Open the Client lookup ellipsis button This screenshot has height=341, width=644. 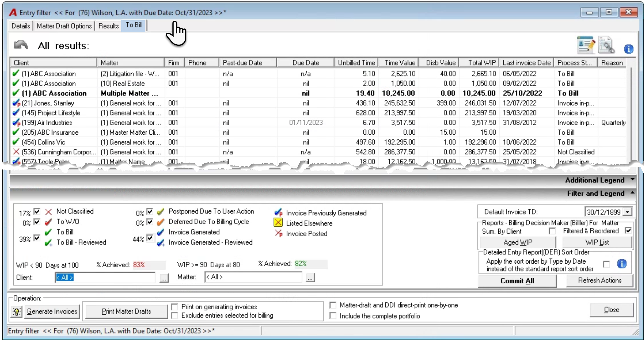[x=164, y=278]
